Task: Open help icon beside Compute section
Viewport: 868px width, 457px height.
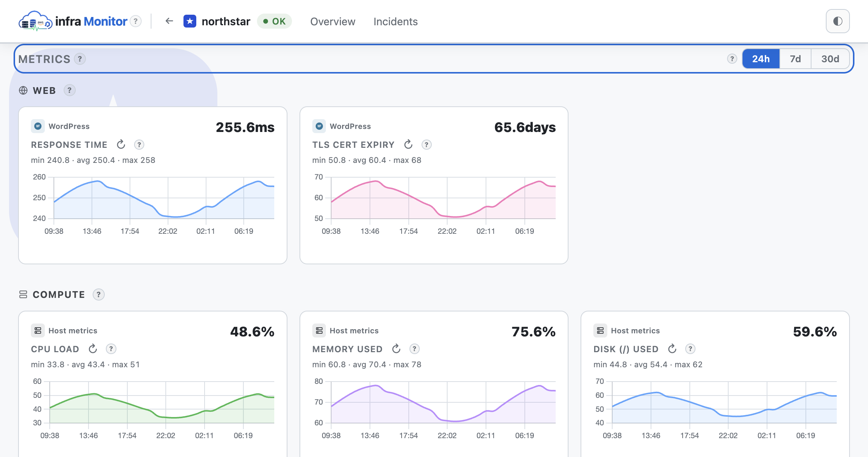Action: (98, 294)
